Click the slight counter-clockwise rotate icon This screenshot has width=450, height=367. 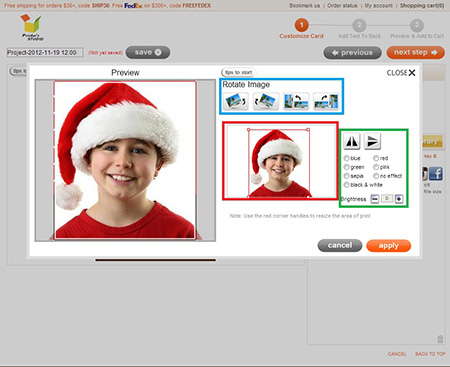[x=266, y=101]
